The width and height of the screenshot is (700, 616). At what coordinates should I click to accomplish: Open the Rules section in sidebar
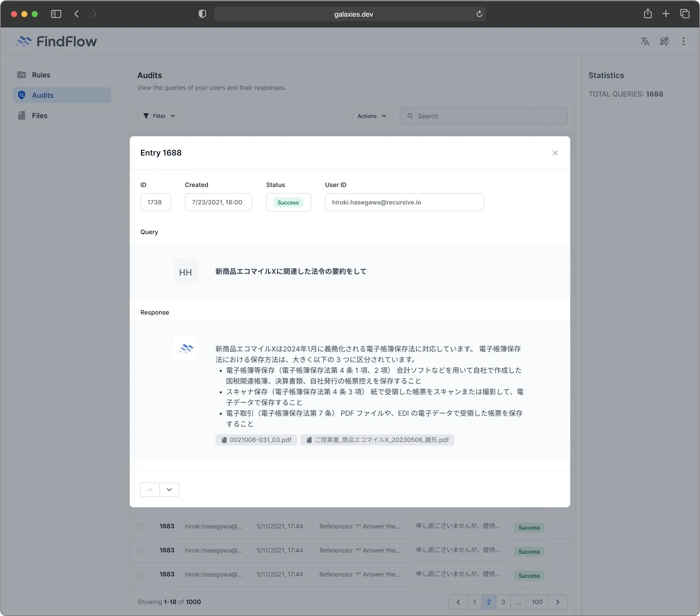click(x=41, y=75)
